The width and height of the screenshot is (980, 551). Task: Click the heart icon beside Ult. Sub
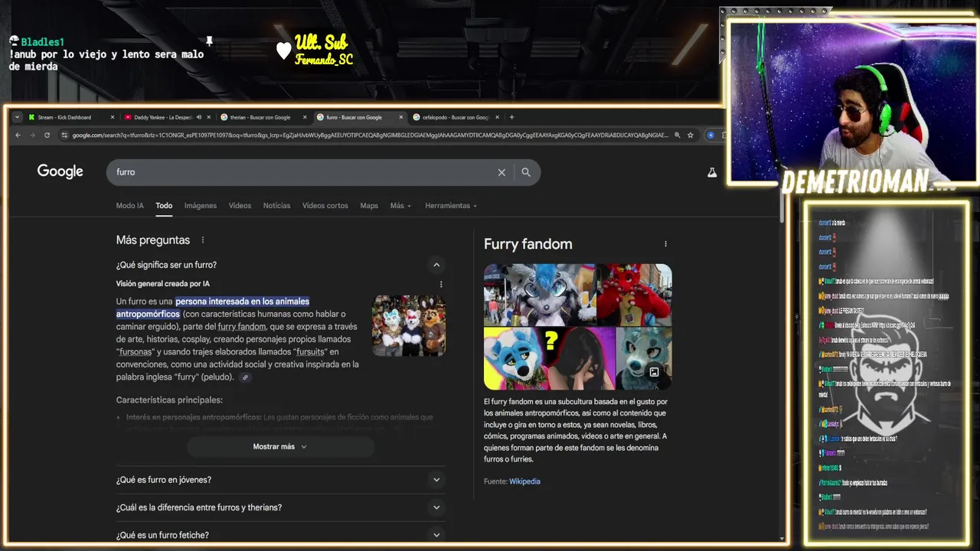[283, 51]
